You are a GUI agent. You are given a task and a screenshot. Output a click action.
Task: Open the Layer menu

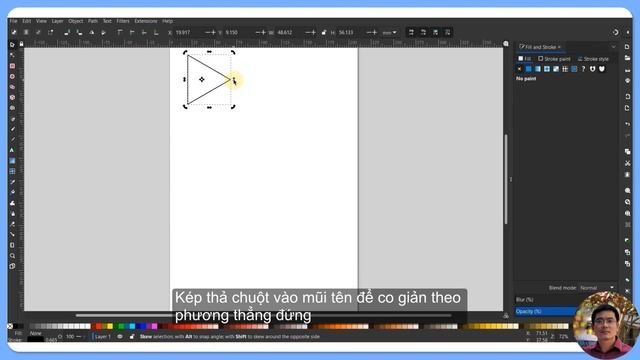point(58,21)
